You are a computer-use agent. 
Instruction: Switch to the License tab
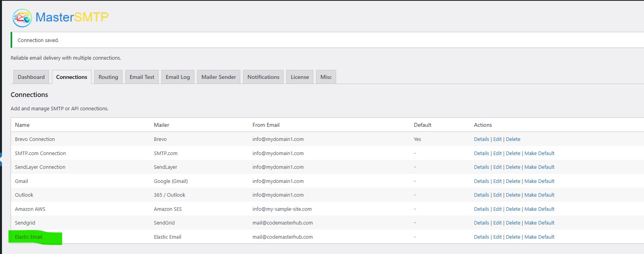(300, 77)
